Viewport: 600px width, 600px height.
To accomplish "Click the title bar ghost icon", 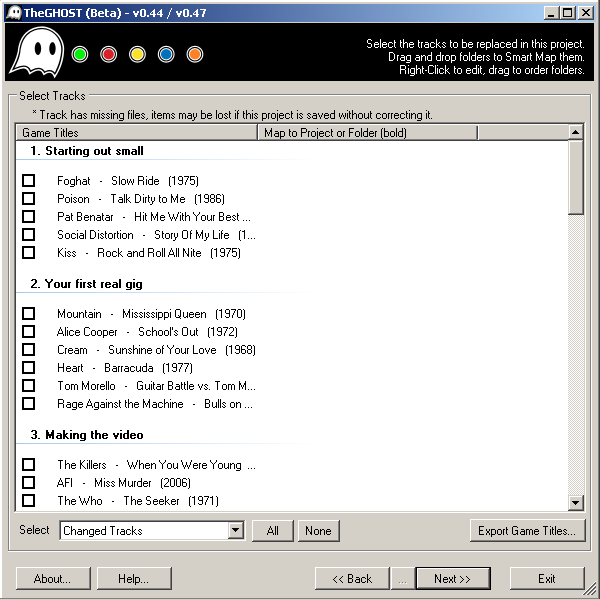I will point(14,13).
